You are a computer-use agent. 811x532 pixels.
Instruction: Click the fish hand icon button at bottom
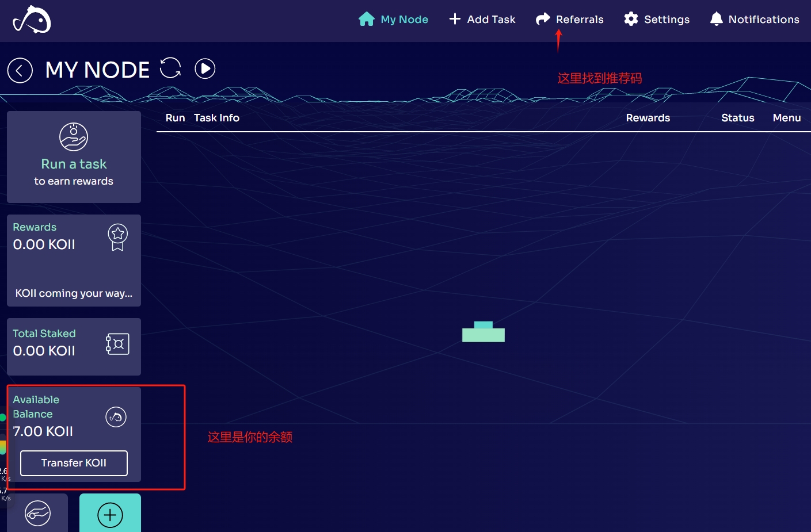(37, 513)
